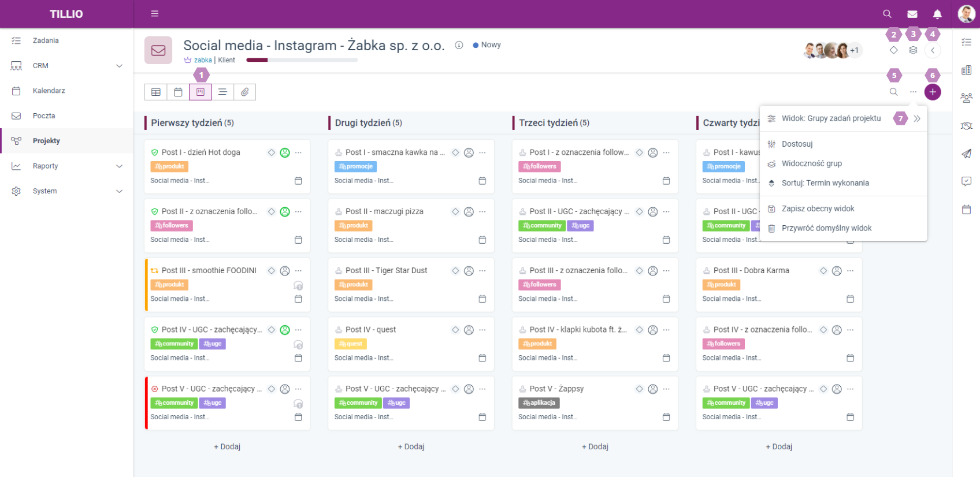
Task: Click the project progress bar
Action: [x=302, y=59]
